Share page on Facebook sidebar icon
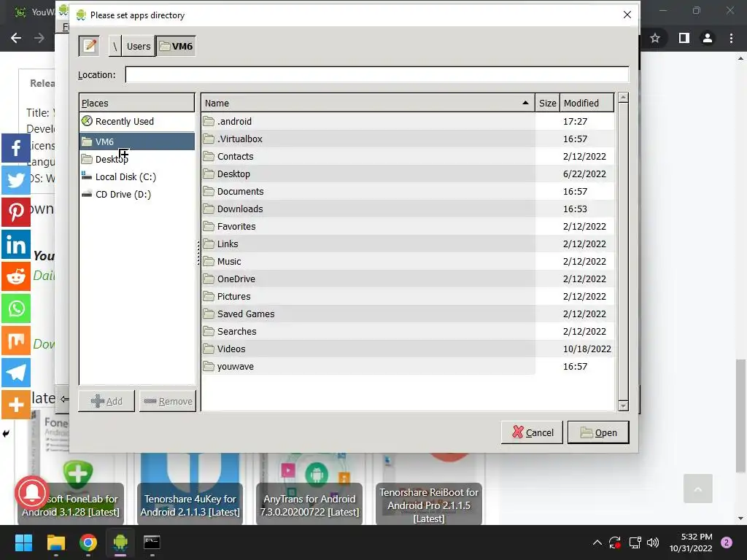 pyautogui.click(x=16, y=148)
